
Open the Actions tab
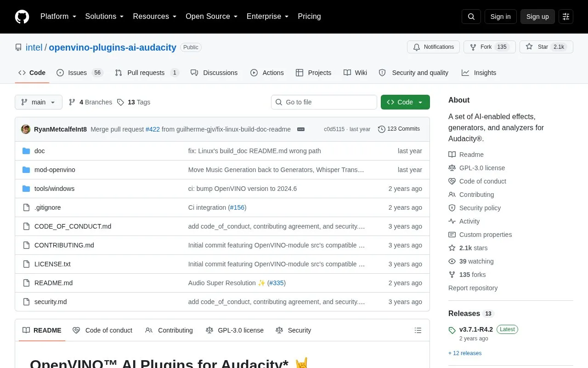point(267,73)
